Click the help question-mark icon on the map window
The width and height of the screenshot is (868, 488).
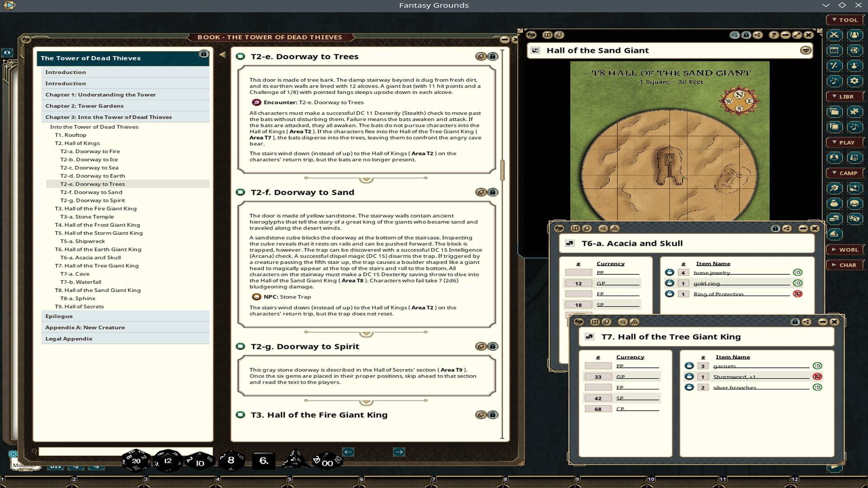774,35
